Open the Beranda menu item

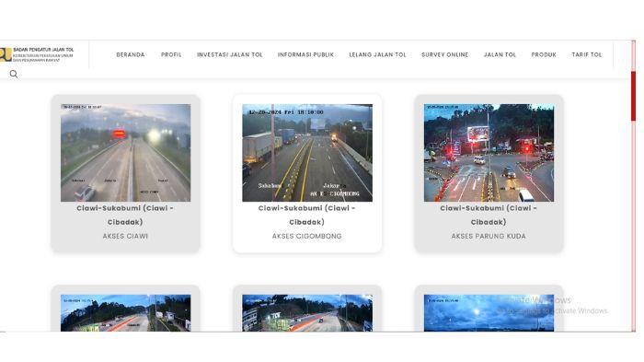(x=131, y=54)
